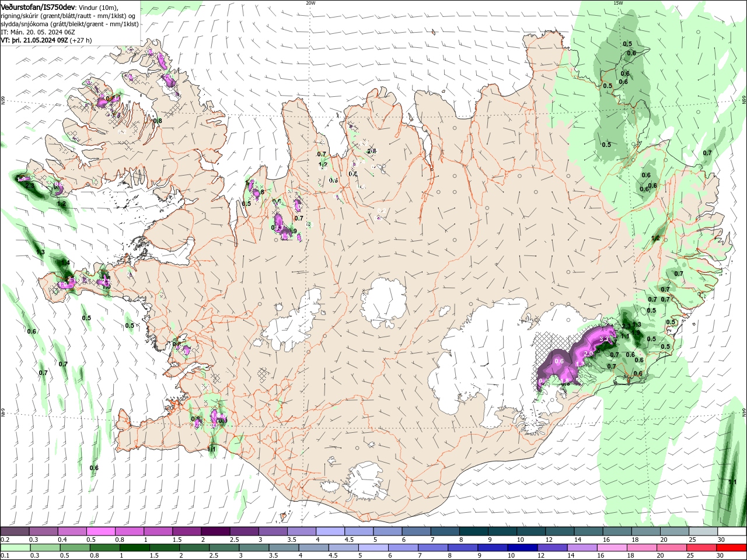Click the darkest green 1–1.5 swatch, lower legend row
The image size is (747, 560).
point(135,548)
